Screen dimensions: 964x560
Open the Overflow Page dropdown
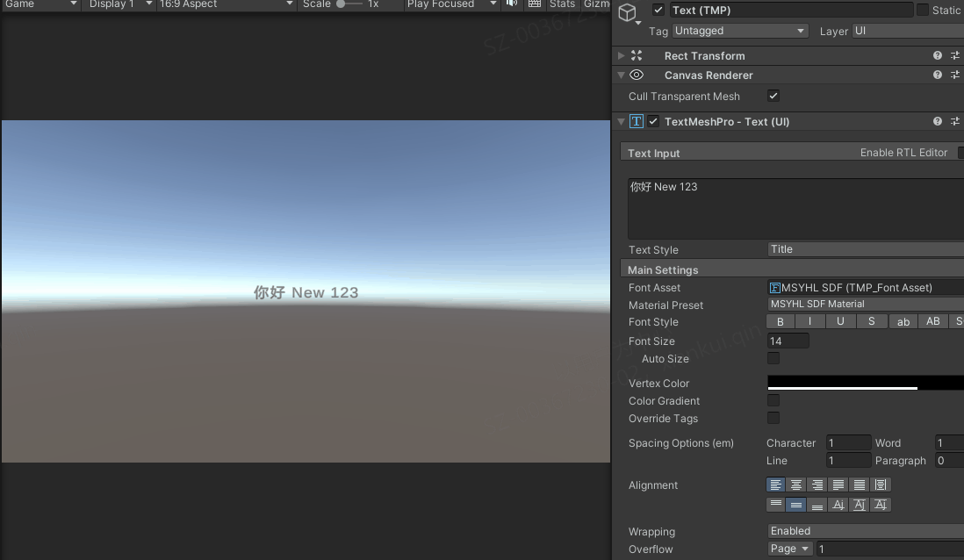(789, 549)
